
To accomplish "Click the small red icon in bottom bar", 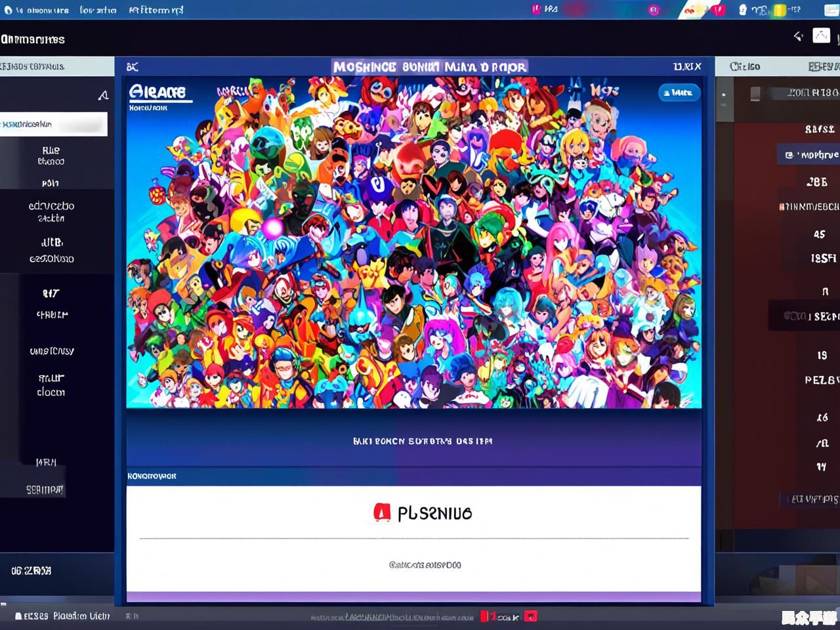I will click(530, 616).
